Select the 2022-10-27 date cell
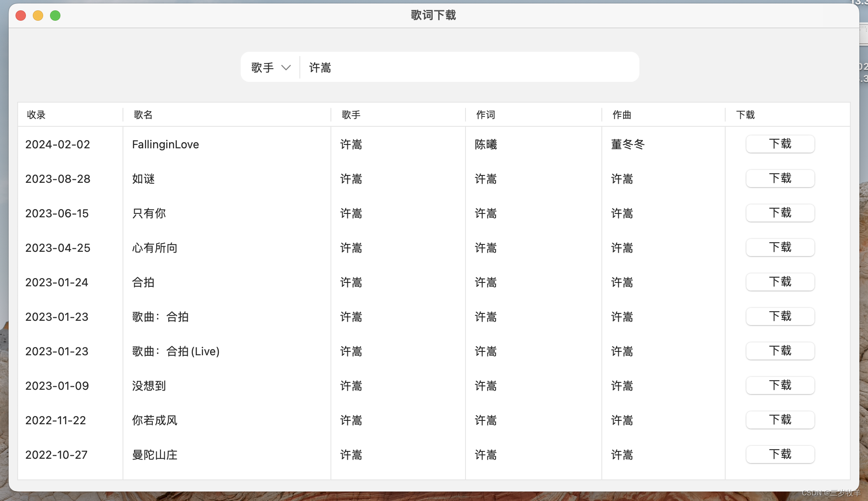This screenshot has width=868, height=501. click(57, 455)
